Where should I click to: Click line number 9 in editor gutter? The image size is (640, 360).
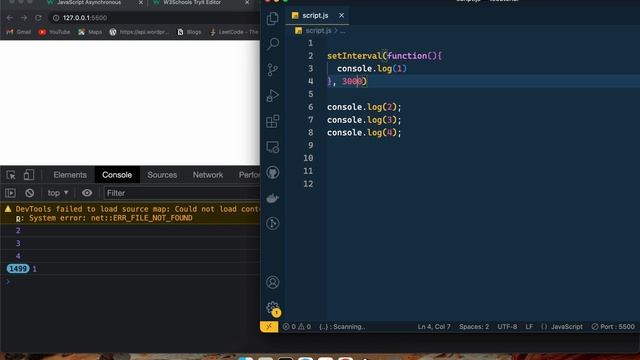pos(311,145)
